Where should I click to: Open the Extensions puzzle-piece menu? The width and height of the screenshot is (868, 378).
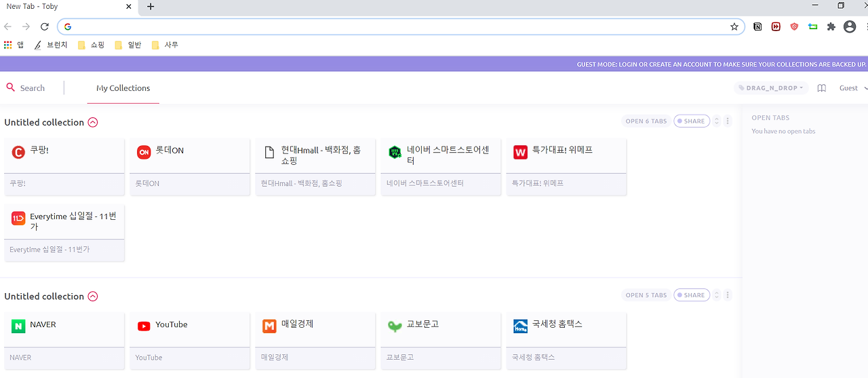[831, 26]
